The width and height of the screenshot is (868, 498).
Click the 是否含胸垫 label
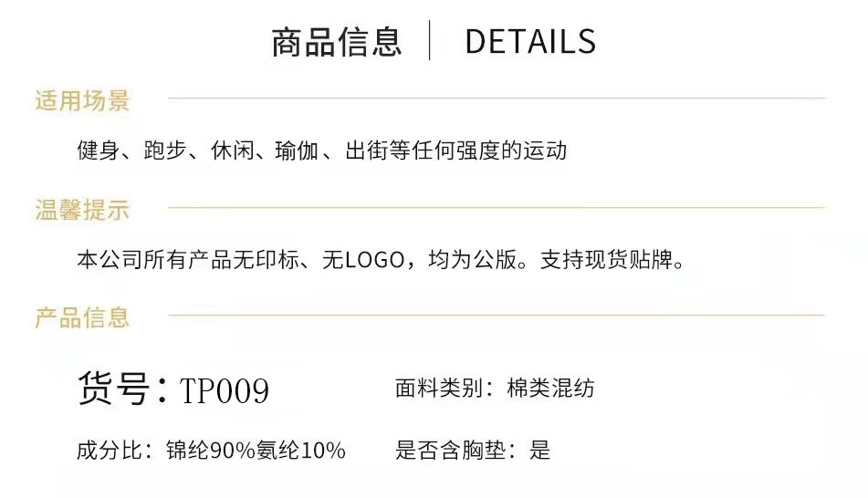452,450
